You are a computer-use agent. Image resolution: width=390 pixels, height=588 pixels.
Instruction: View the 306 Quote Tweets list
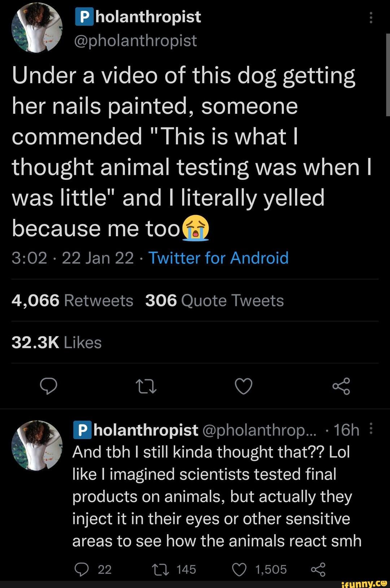(214, 301)
